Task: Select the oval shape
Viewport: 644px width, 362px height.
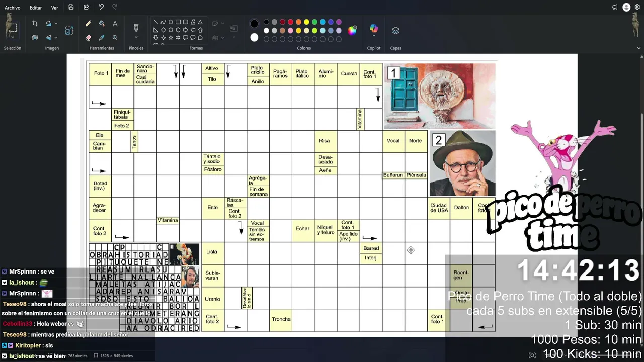Action: pyautogui.click(x=171, y=22)
